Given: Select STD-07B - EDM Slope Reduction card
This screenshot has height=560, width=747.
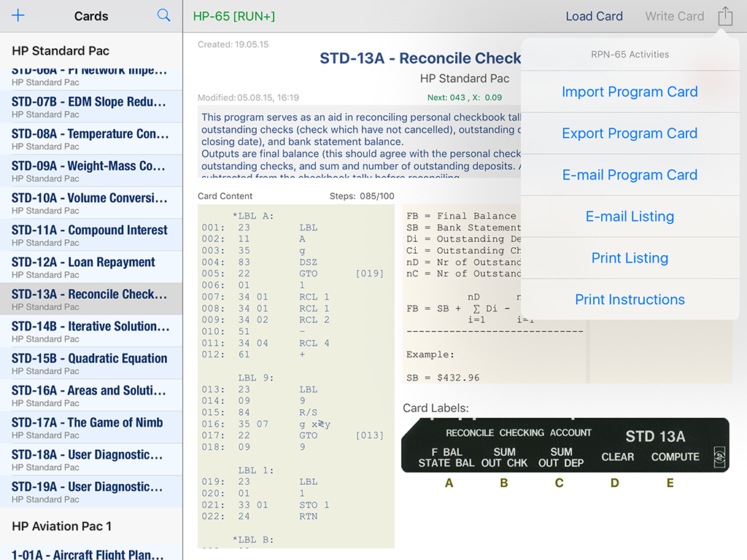Looking at the screenshot, I should point(91,106).
